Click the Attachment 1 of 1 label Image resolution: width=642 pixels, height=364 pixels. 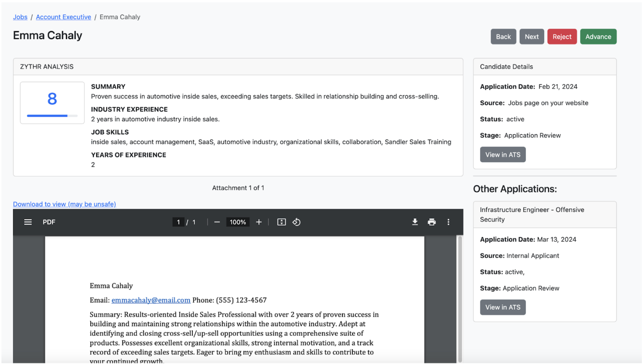coord(238,188)
